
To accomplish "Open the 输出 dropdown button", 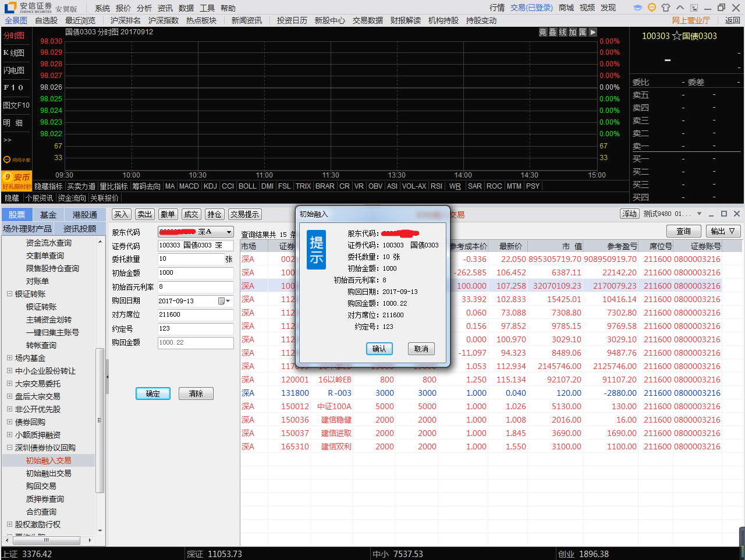I will pyautogui.click(x=723, y=231).
